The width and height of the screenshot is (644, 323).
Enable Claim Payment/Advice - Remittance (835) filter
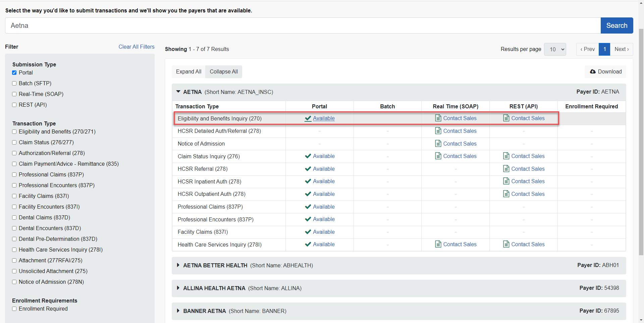[x=14, y=164]
